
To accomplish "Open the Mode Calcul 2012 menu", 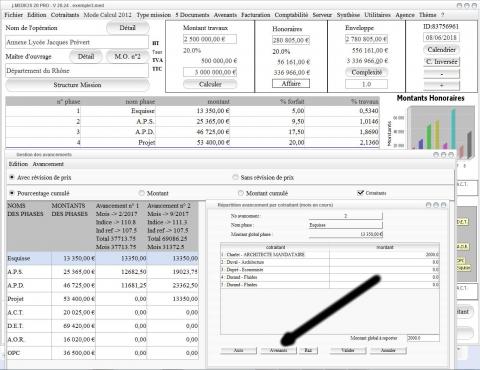I will (x=107, y=15).
